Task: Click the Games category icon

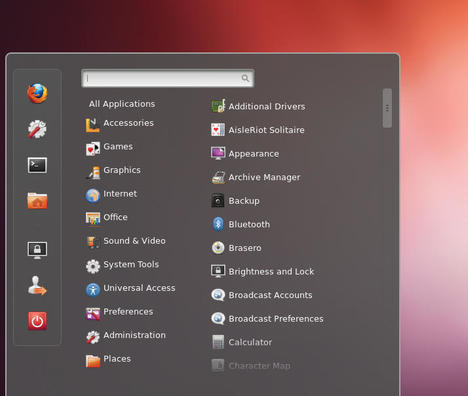Action: [x=93, y=149]
